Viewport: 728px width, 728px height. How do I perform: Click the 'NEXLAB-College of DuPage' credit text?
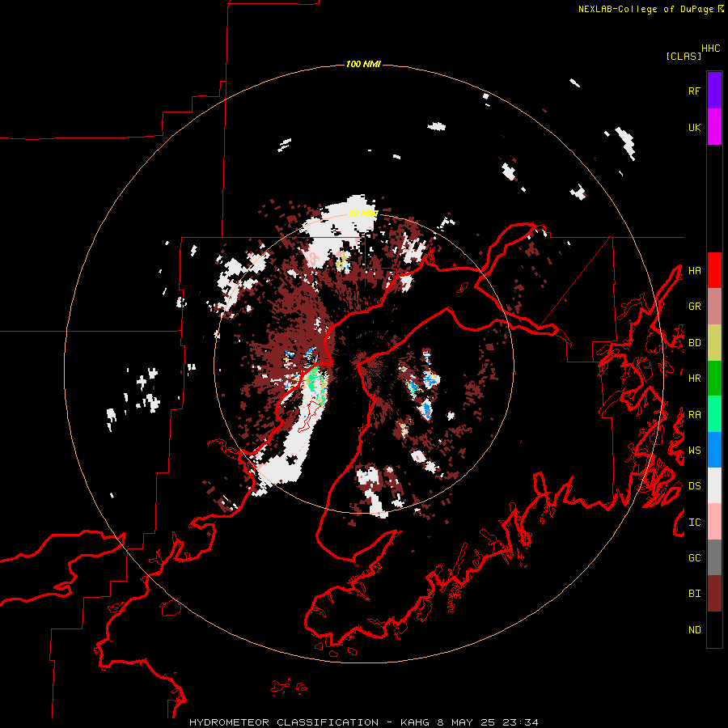tap(645, 9)
